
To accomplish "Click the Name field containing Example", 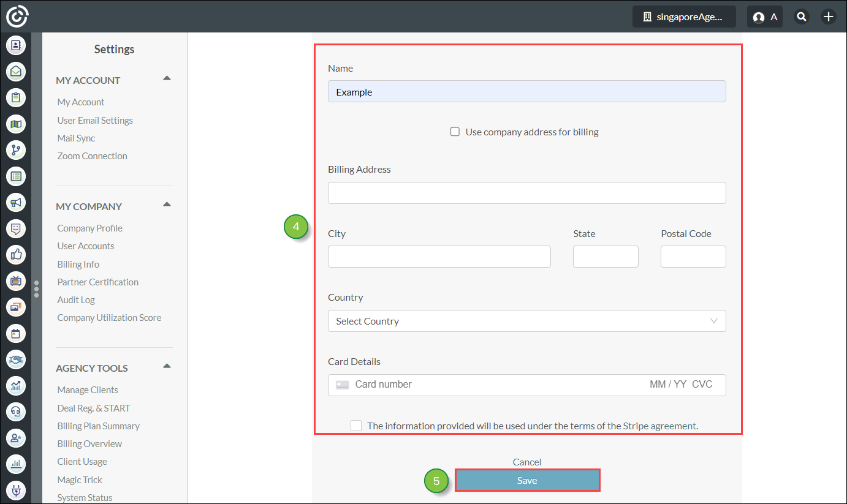I will [x=527, y=91].
